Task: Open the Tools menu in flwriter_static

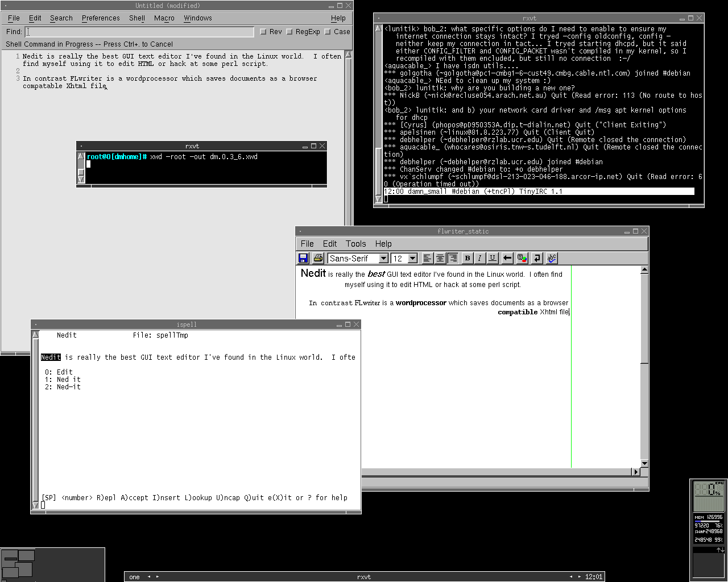Action: click(x=356, y=244)
